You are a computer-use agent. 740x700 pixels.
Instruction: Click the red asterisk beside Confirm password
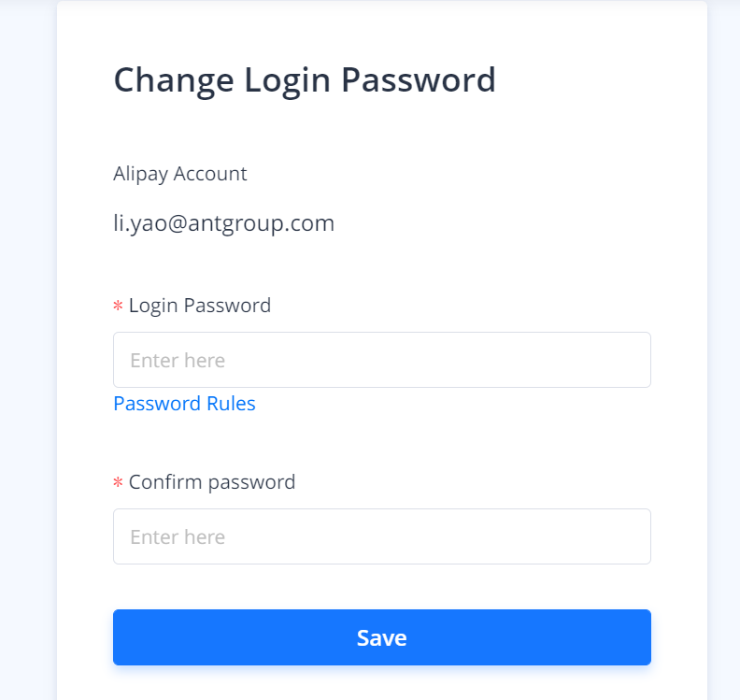[119, 483]
